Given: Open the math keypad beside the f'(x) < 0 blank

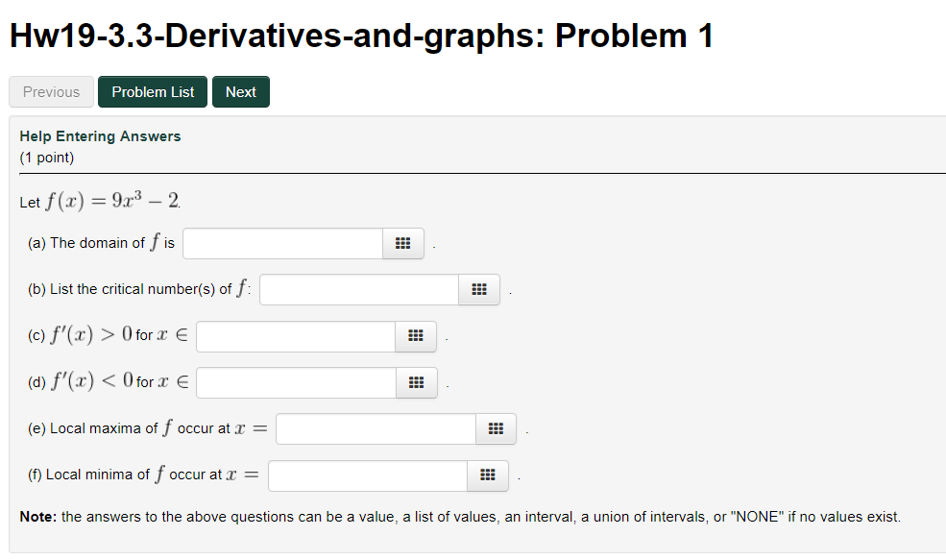Looking at the screenshot, I should point(416,382).
